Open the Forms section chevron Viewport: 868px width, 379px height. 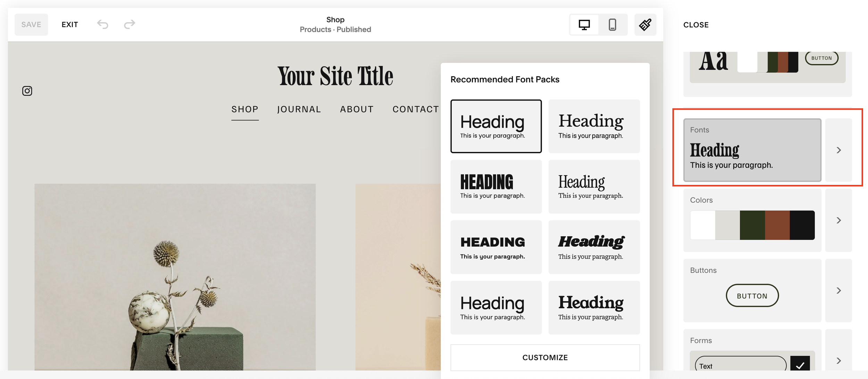pos(838,361)
